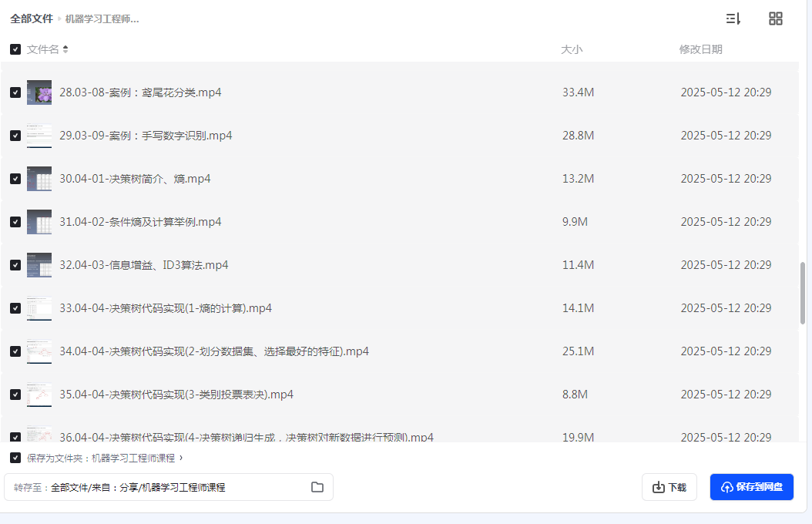Click 保存到网盘 button

(x=751, y=487)
